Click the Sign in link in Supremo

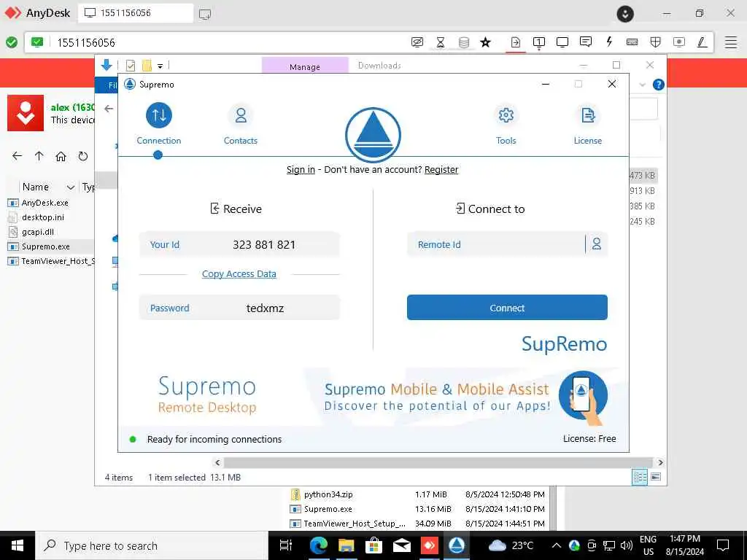[301, 169]
